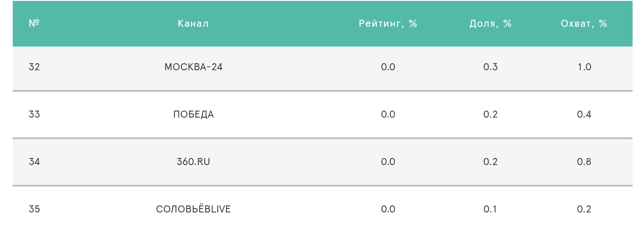Click row number 35
Image resolution: width=644 pixels, height=230 pixels.
pyautogui.click(x=34, y=209)
